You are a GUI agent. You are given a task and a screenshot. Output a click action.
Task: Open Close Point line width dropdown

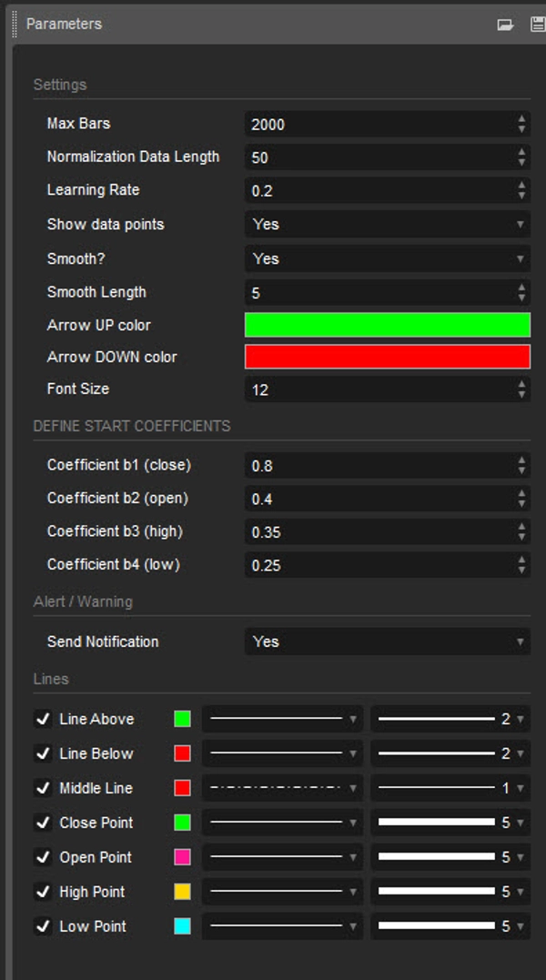click(x=450, y=823)
